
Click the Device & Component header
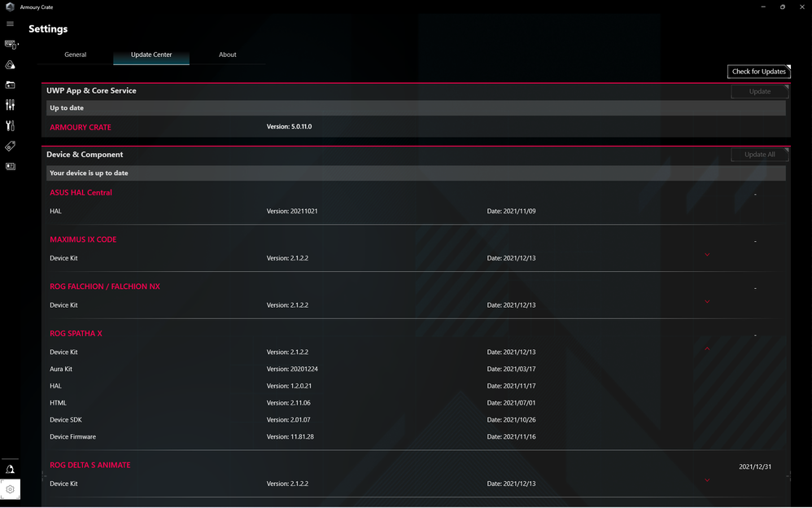tap(85, 155)
